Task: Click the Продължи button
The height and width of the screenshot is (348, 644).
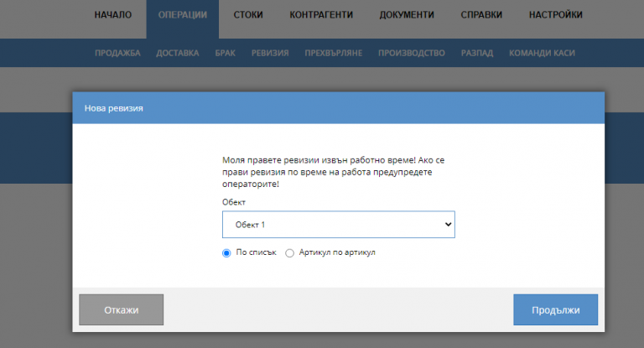Action: coord(555,310)
